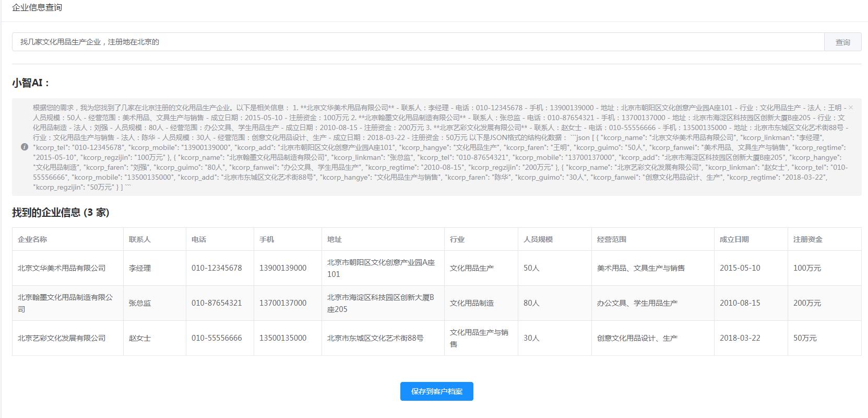Viewport: 868px width, 418px height.
Task: Click mobile number 13700137000
Action: pyautogui.click(x=283, y=303)
